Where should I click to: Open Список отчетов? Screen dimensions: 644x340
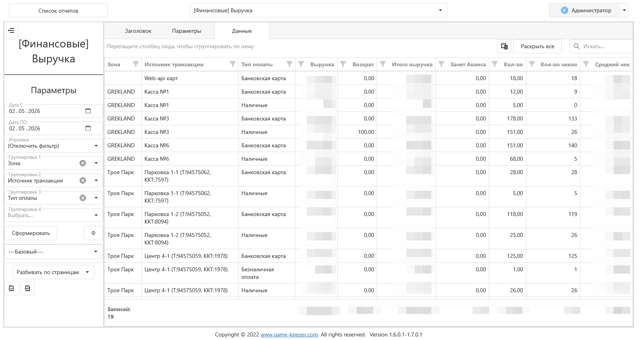tap(58, 11)
